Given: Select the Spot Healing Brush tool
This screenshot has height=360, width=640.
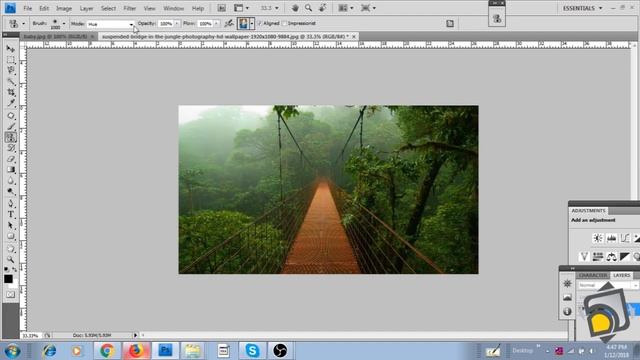Looking at the screenshot, I should pyautogui.click(x=11, y=116).
